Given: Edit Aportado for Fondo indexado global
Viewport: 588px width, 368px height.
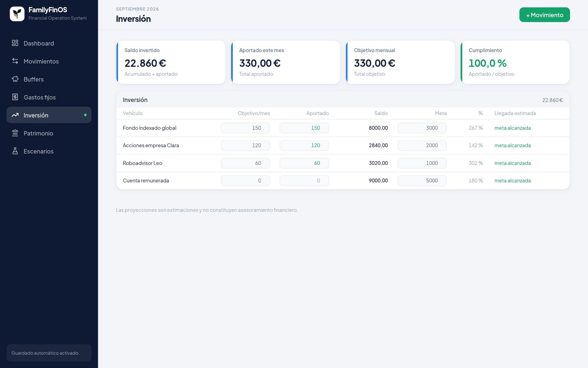Looking at the screenshot, I should click(x=304, y=128).
